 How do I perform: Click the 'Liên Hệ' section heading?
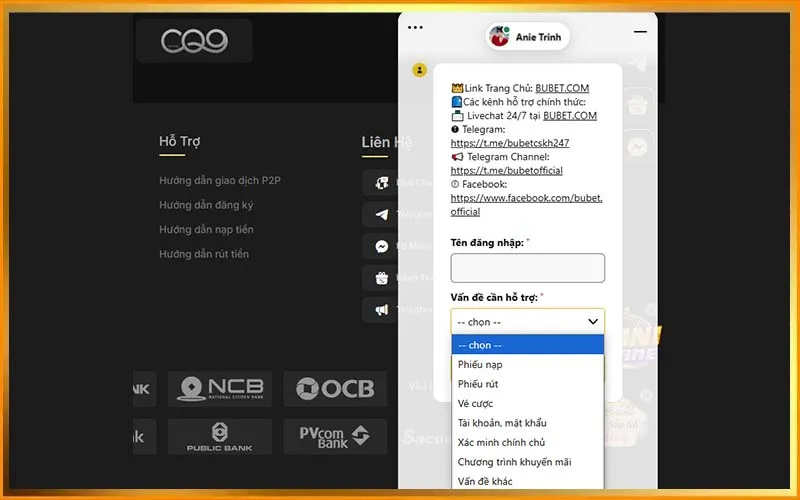[x=386, y=142]
